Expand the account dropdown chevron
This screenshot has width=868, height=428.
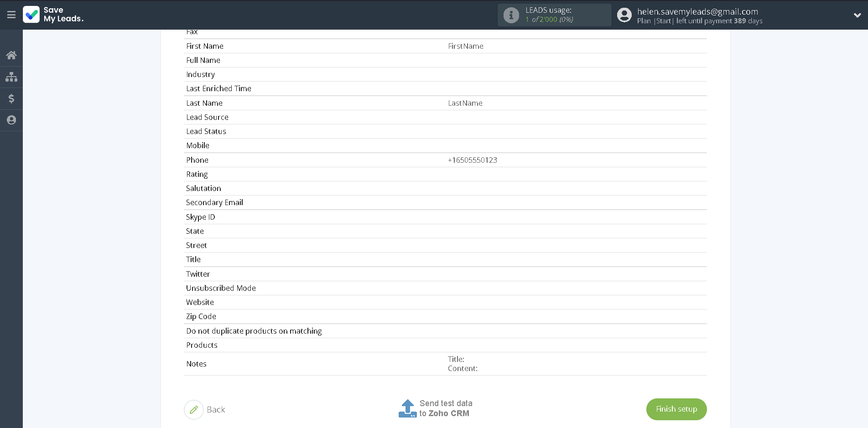point(857,15)
